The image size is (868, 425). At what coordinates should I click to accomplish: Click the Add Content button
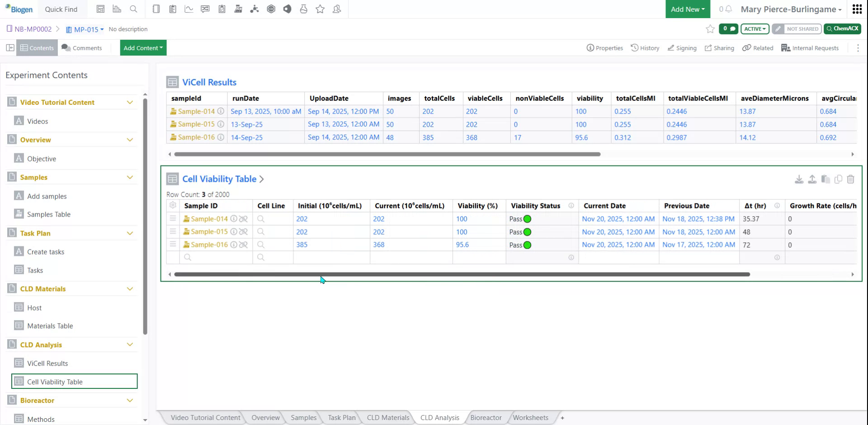pyautogui.click(x=143, y=47)
